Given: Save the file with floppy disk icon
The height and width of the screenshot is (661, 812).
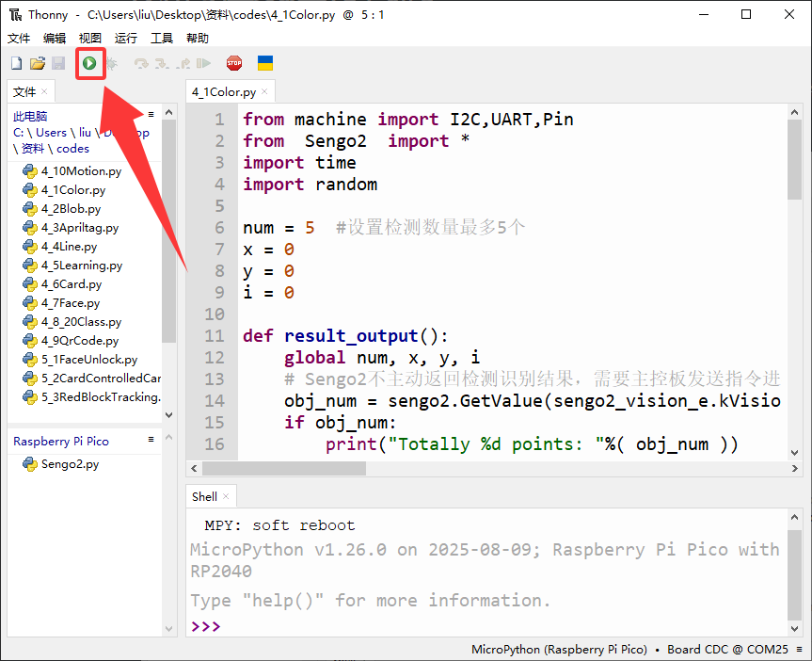Looking at the screenshot, I should (58, 63).
